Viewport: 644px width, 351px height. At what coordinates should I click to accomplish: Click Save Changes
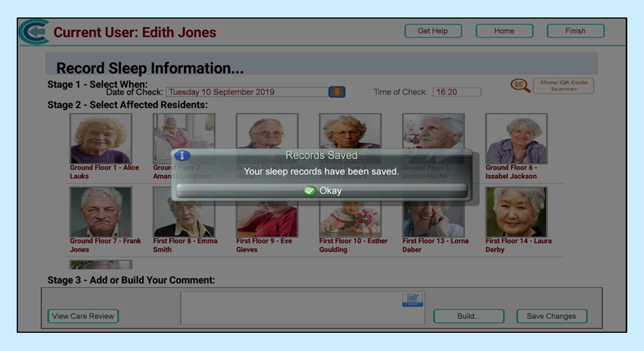551,316
